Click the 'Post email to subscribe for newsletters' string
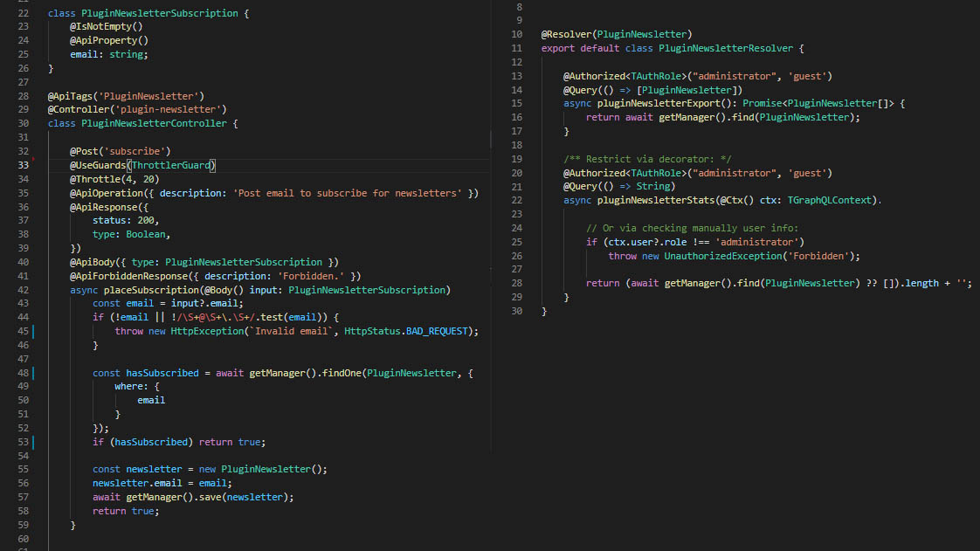 tap(348, 194)
